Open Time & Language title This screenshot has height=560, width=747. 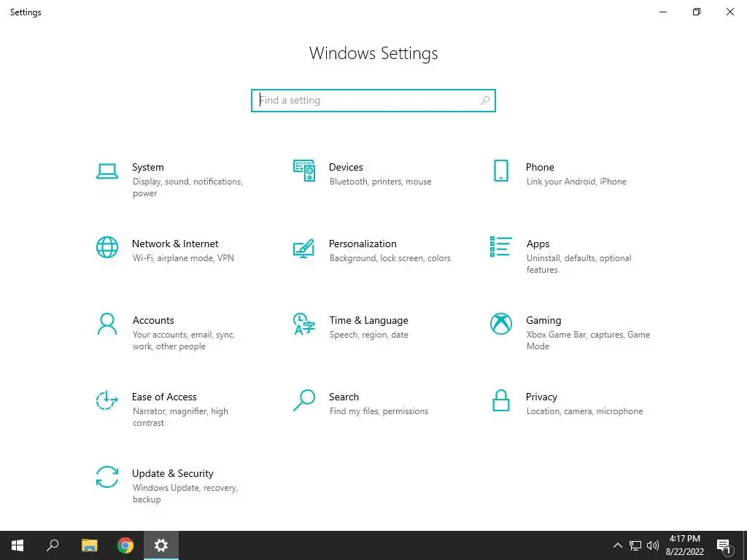point(368,321)
